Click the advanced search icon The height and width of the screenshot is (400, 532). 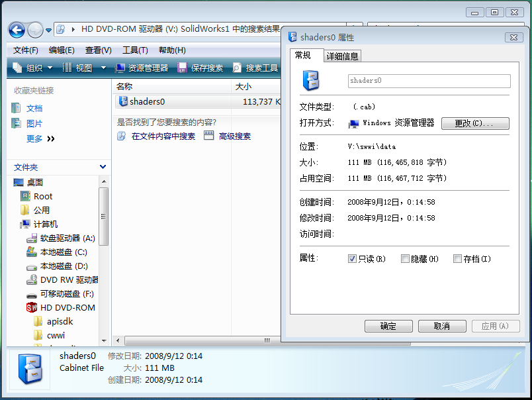coord(208,136)
